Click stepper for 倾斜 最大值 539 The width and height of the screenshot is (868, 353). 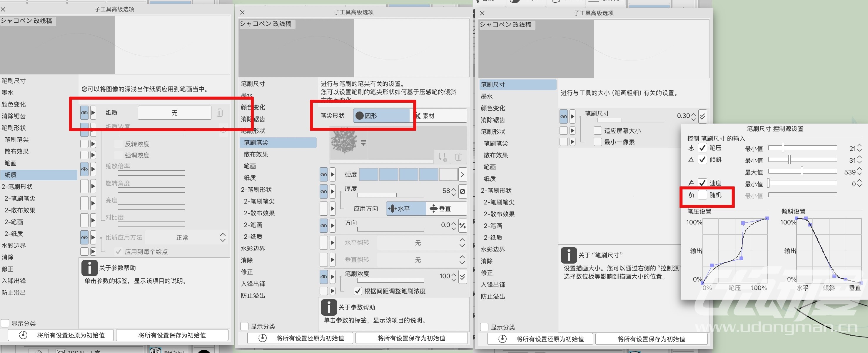tap(859, 171)
